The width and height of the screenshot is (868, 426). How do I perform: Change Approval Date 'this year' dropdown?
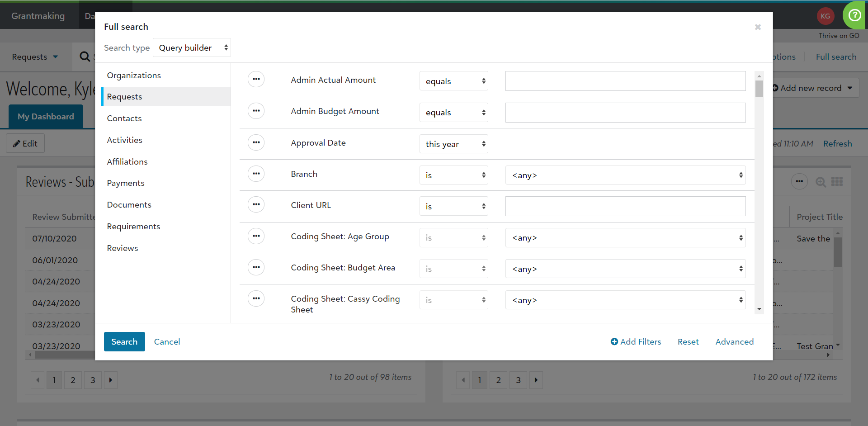click(x=453, y=144)
